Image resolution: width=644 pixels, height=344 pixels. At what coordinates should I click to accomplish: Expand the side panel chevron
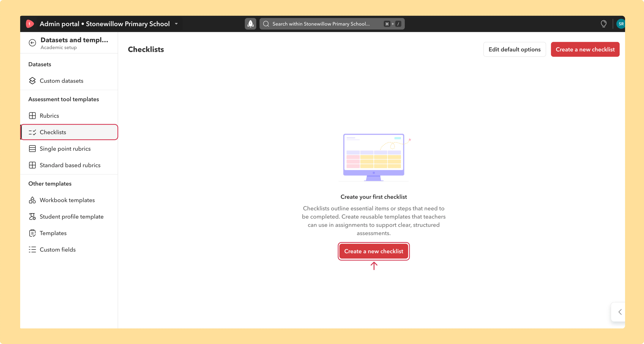click(620, 312)
